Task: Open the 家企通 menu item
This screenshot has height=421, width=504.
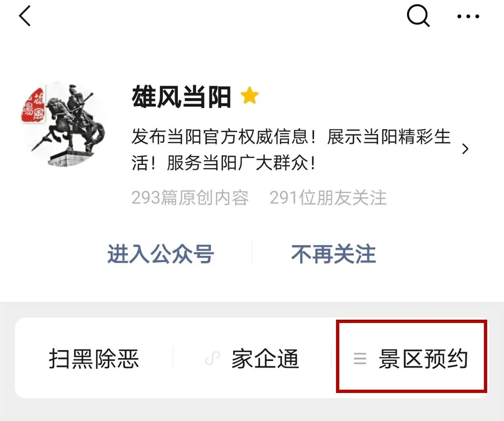Action: tap(265, 358)
